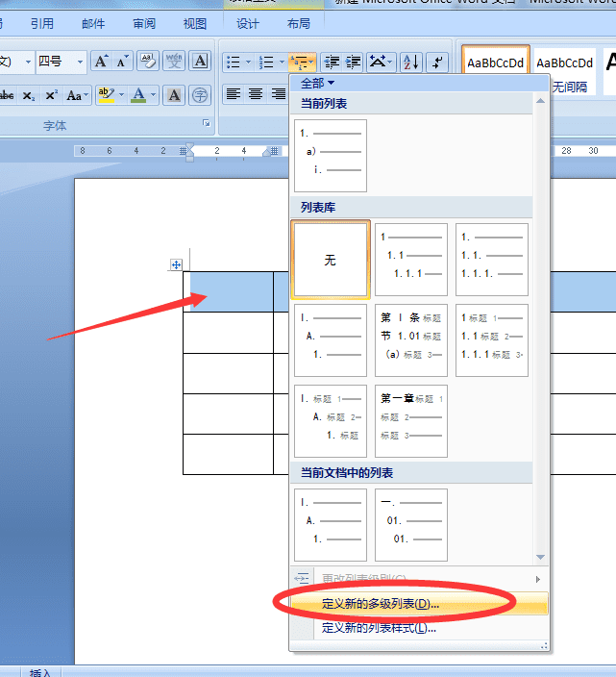Click the increase indent icon

354,63
